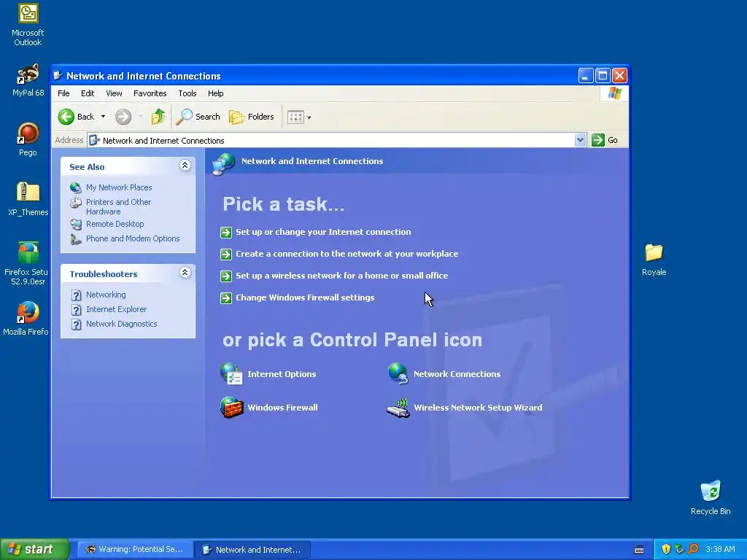
Task: Click arrow icon beside Set up wireless network
Action: (226, 276)
